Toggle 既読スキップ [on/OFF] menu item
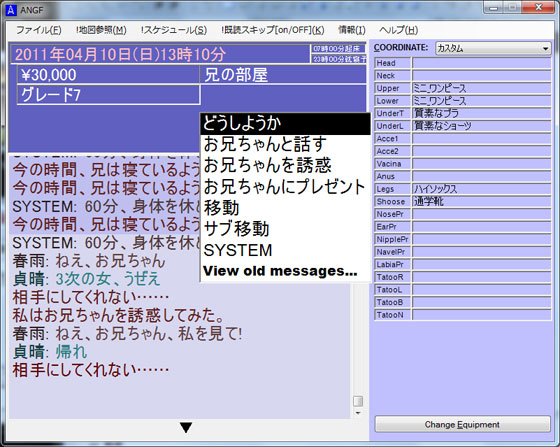Image resolution: width=560 pixels, height=447 pixels. pyautogui.click(x=272, y=30)
